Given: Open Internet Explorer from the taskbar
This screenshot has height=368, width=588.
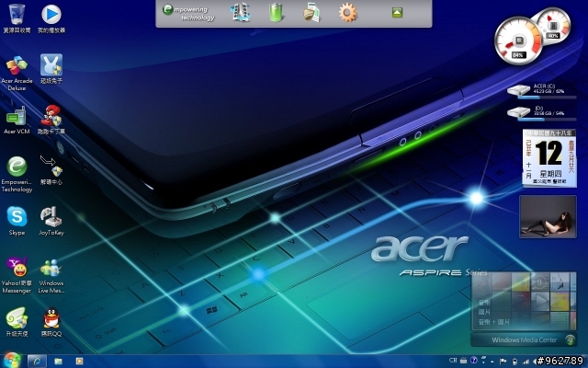Looking at the screenshot, I should pyautogui.click(x=37, y=362).
